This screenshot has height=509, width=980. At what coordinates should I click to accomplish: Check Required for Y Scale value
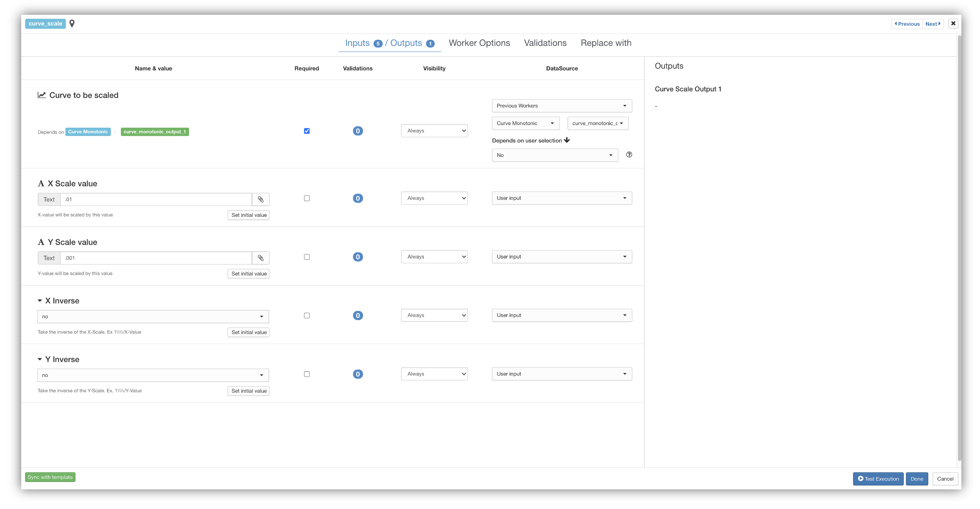click(307, 257)
